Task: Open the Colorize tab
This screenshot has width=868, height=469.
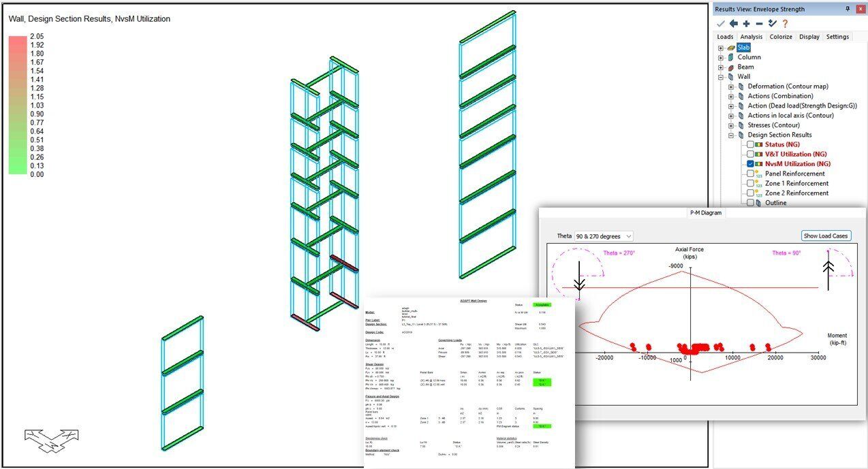Action: coord(781,36)
